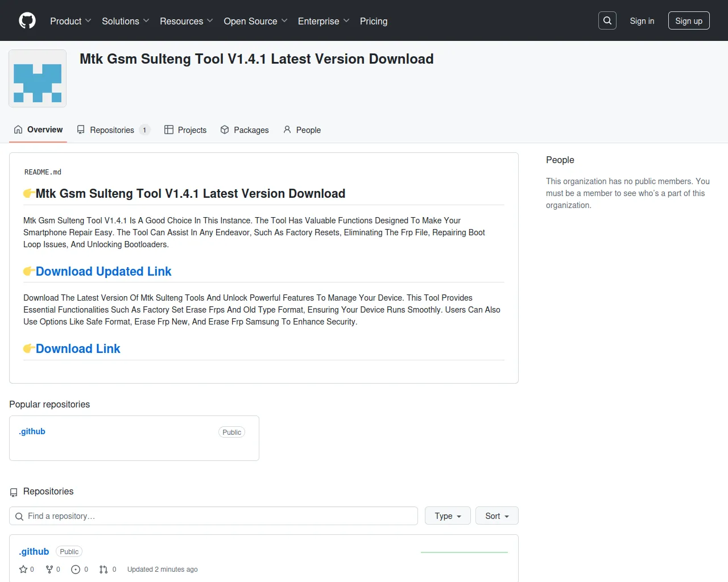The width and height of the screenshot is (728, 582).
Task: Open issues icon for .github repository
Action: 76,569
